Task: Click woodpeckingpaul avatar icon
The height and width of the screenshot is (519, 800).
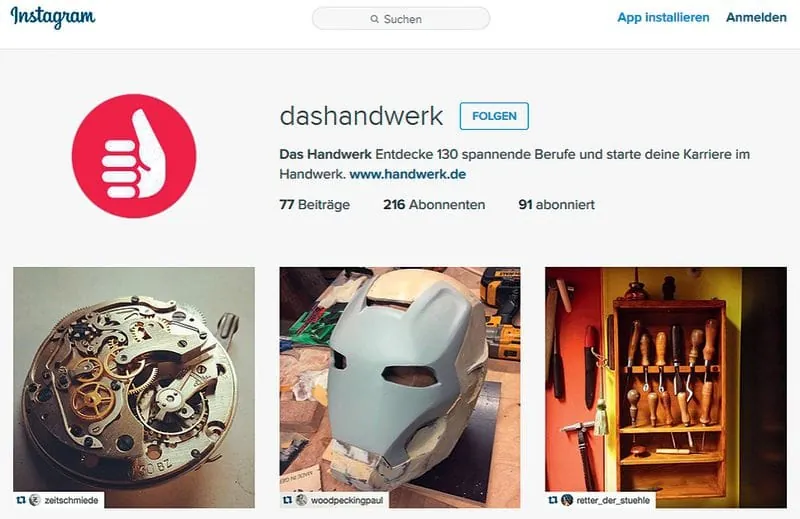Action: click(x=302, y=500)
